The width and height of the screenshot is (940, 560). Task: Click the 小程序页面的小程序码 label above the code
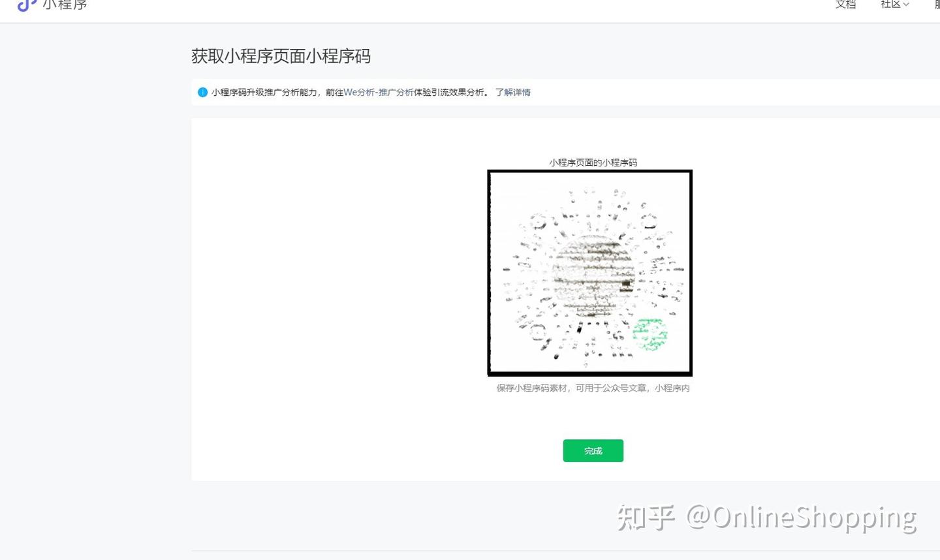click(593, 163)
